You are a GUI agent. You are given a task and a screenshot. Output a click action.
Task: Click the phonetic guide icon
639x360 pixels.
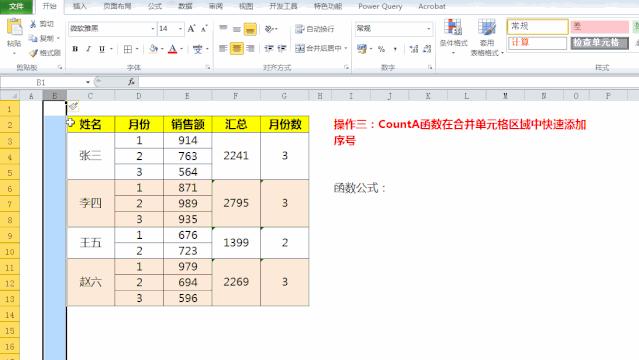pyautogui.click(x=197, y=49)
